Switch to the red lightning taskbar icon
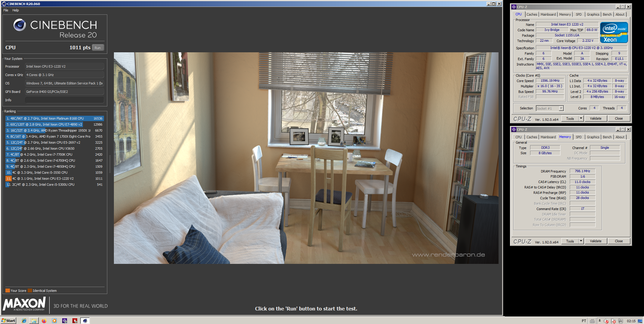Image resolution: width=644 pixels, height=324 pixels. click(75, 321)
